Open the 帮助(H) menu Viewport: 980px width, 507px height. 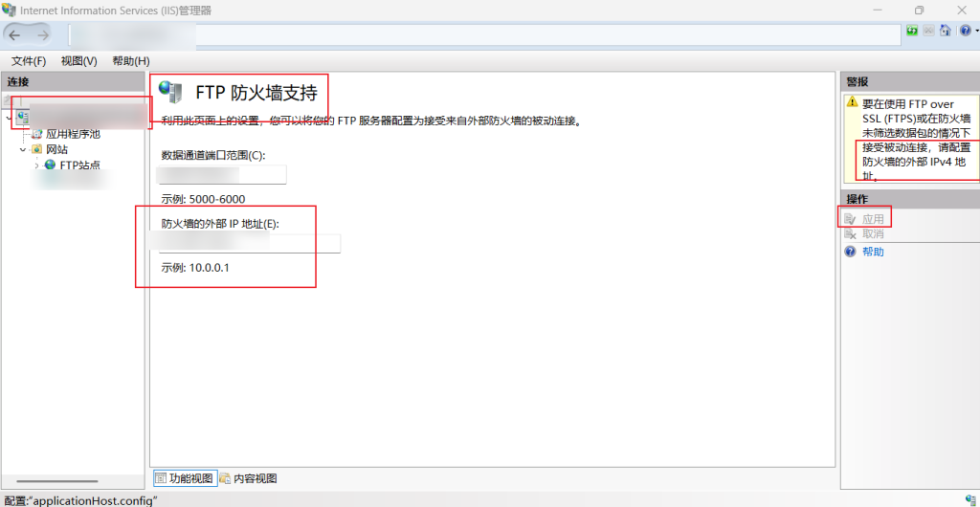tap(130, 61)
